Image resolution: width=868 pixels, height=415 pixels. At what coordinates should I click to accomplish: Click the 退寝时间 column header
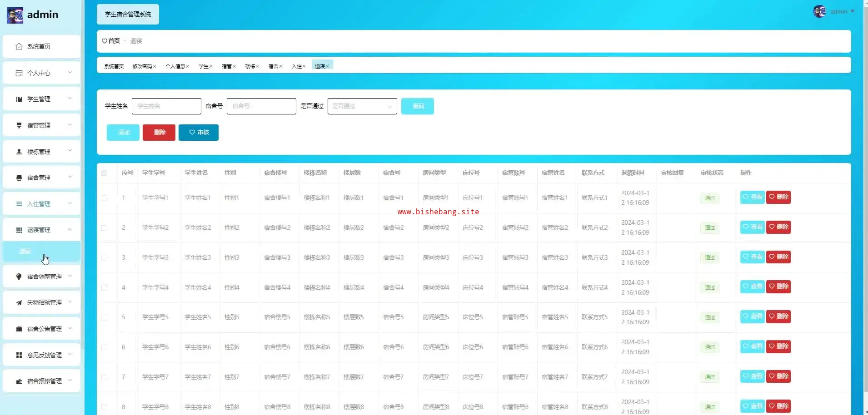[x=633, y=173]
